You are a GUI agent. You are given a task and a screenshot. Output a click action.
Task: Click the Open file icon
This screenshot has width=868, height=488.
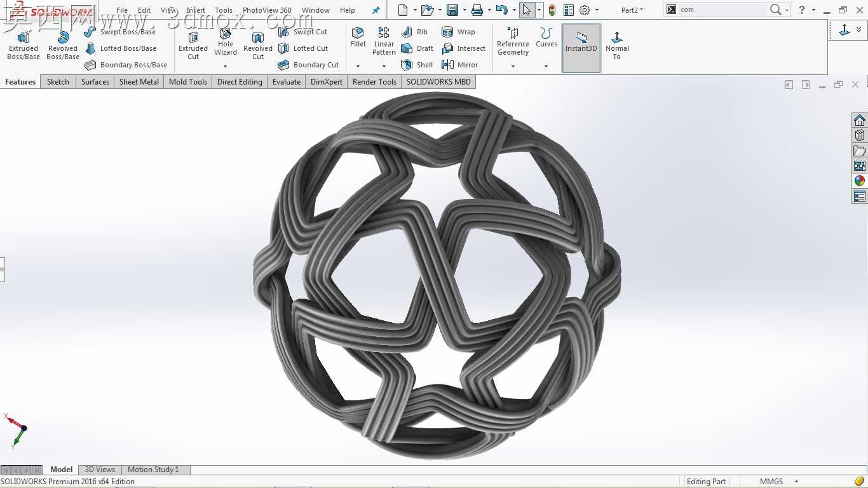(427, 10)
